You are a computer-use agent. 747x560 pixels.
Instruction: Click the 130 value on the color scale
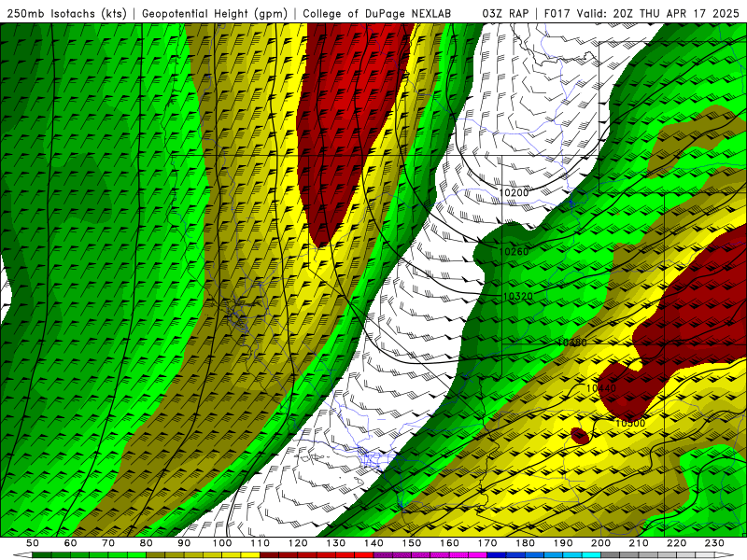tap(335, 543)
